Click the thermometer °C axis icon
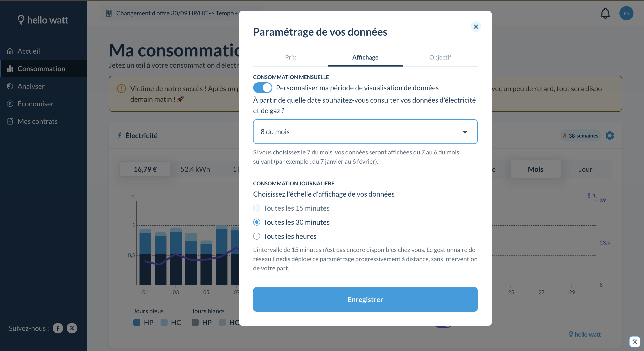The height and width of the screenshot is (351, 644). point(589,196)
